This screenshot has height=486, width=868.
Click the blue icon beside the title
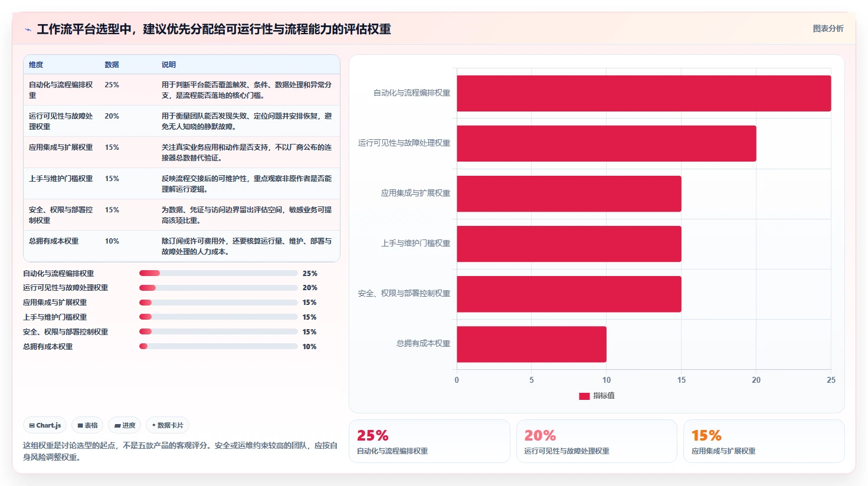tap(28, 29)
